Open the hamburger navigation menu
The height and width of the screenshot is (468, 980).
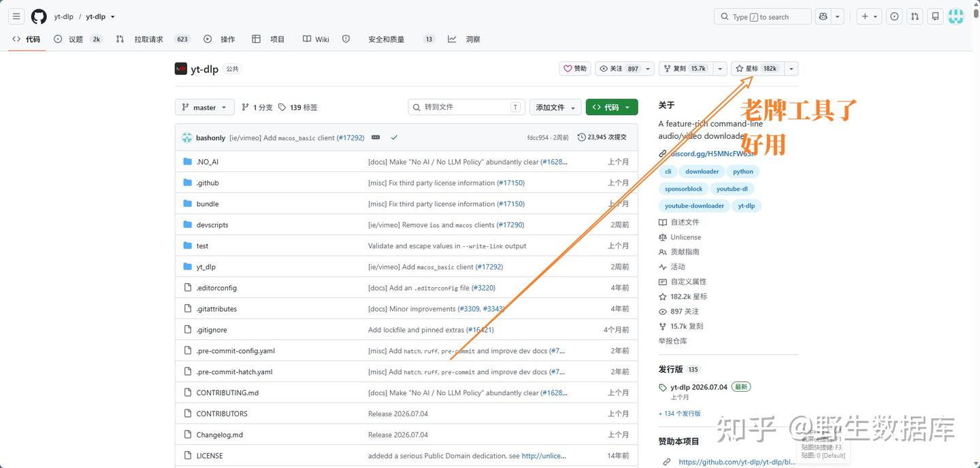[16, 16]
